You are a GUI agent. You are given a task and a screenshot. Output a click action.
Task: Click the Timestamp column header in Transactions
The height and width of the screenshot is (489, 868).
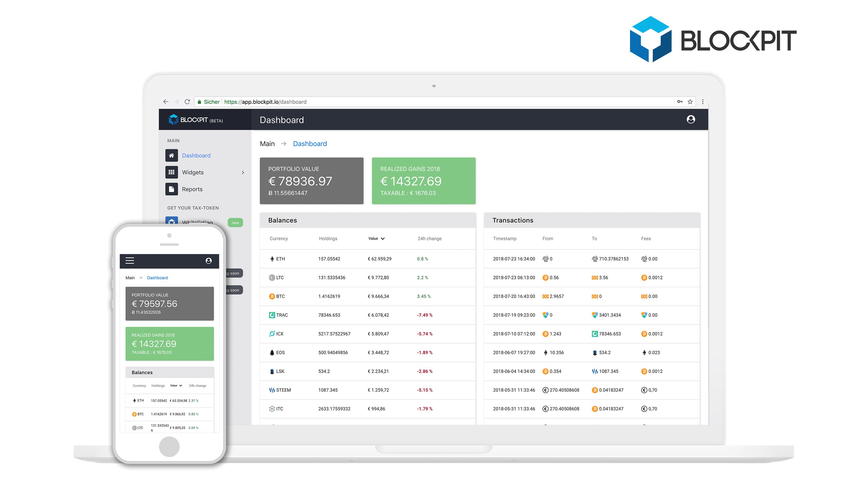504,239
